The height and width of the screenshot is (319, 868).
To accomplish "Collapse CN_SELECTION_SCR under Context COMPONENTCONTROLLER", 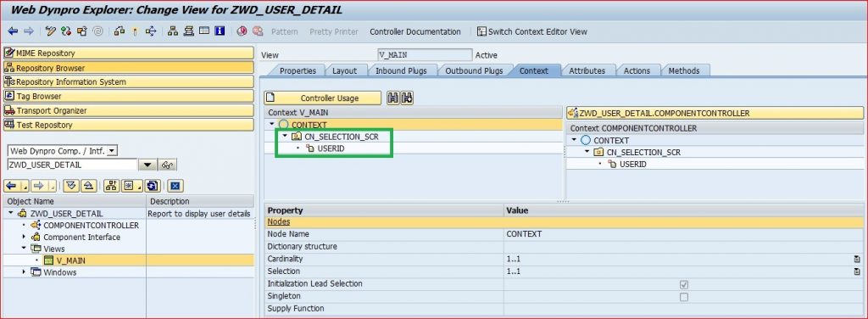I will coord(587,152).
